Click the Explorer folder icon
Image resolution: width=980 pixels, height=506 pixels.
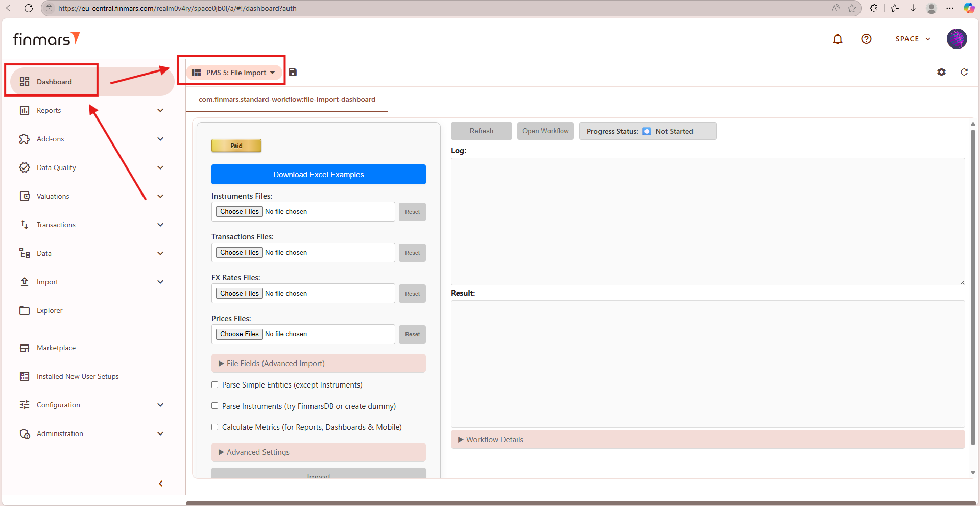[25, 310]
